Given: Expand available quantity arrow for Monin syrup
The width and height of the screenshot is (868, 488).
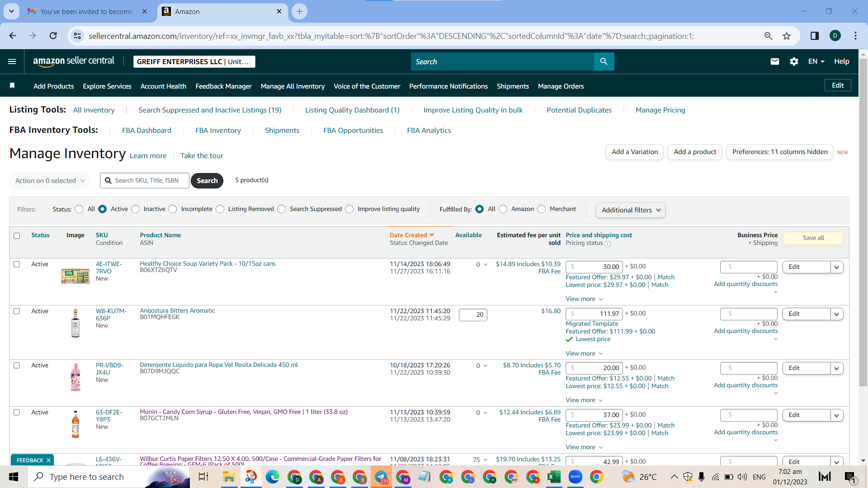Looking at the screenshot, I should coord(486,413).
